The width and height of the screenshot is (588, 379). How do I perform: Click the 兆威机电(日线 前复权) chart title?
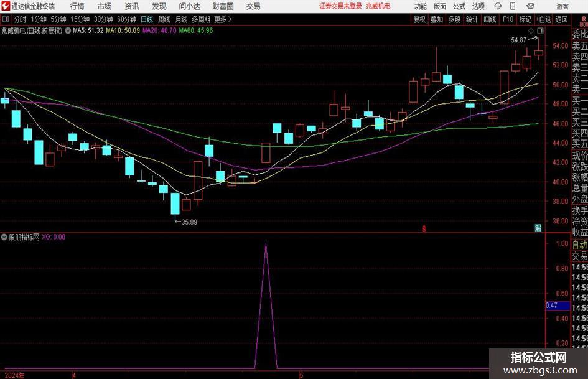click(32, 30)
